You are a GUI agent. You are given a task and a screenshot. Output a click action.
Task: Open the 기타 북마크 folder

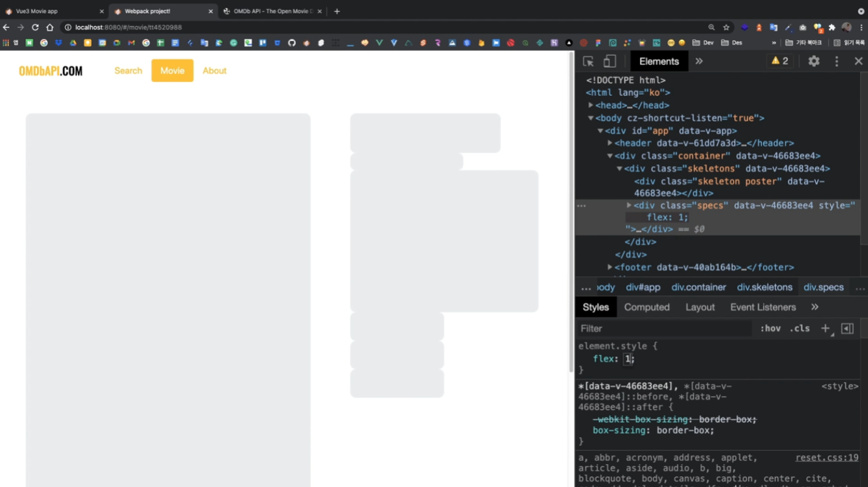point(804,43)
